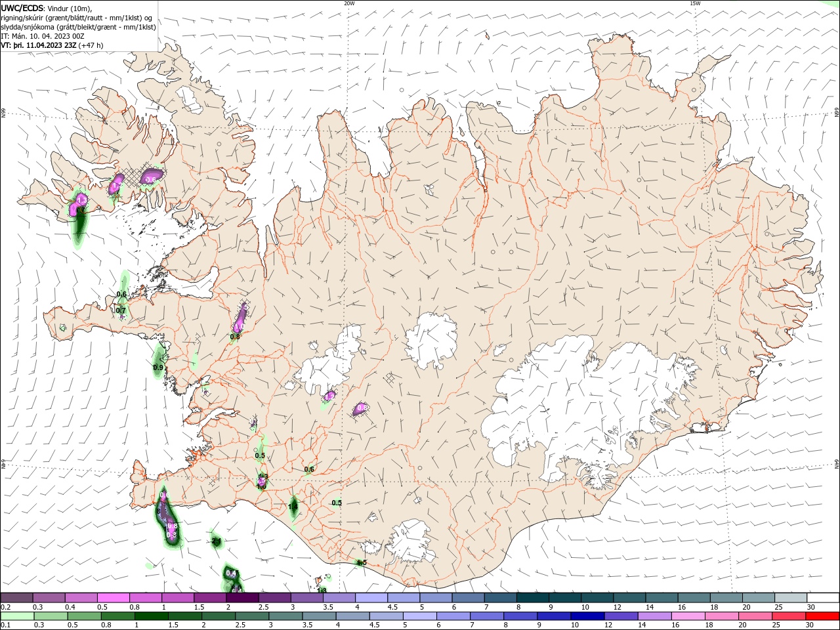Click the dark purple swatch between 2 and 2.5, upper legend
Screen dimensions: 840x630
(x=242, y=598)
